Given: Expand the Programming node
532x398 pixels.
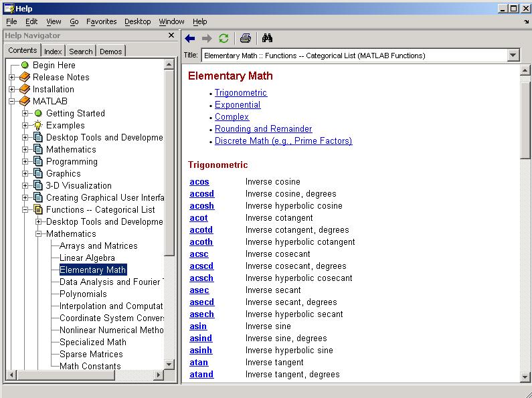Looking at the screenshot, I should pos(25,161).
